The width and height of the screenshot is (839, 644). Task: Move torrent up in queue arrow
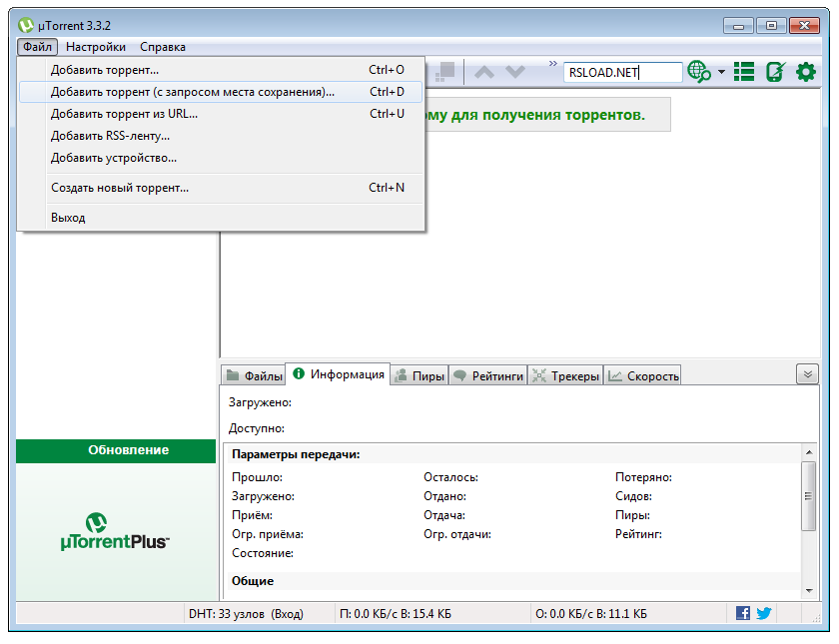[x=484, y=72]
